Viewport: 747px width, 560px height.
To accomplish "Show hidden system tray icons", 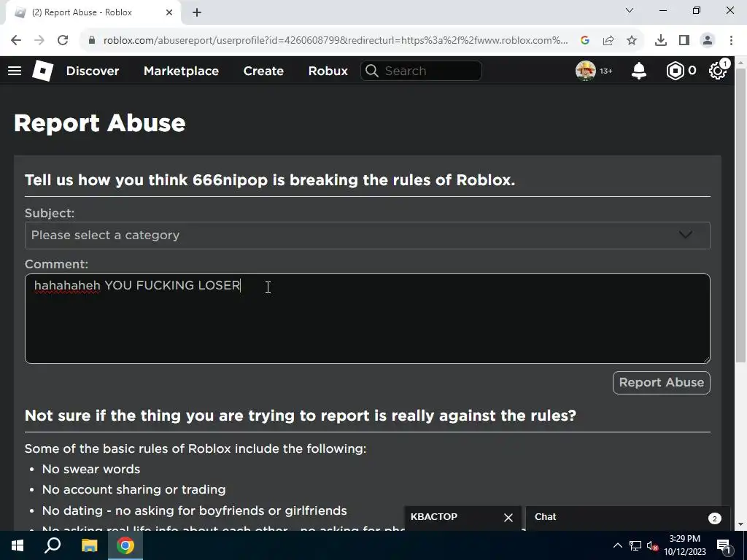I will (x=617, y=545).
